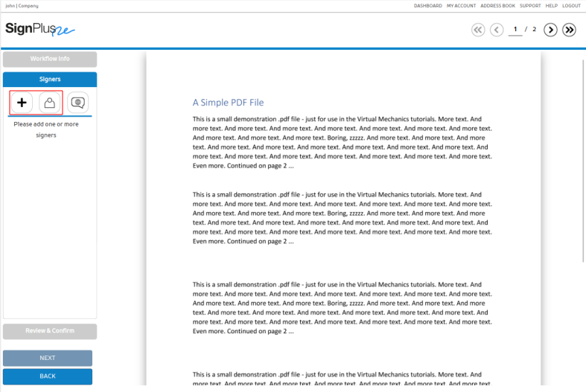Click the plus icon to add a signer
Viewport: 586px width, 392px height.
[22, 103]
